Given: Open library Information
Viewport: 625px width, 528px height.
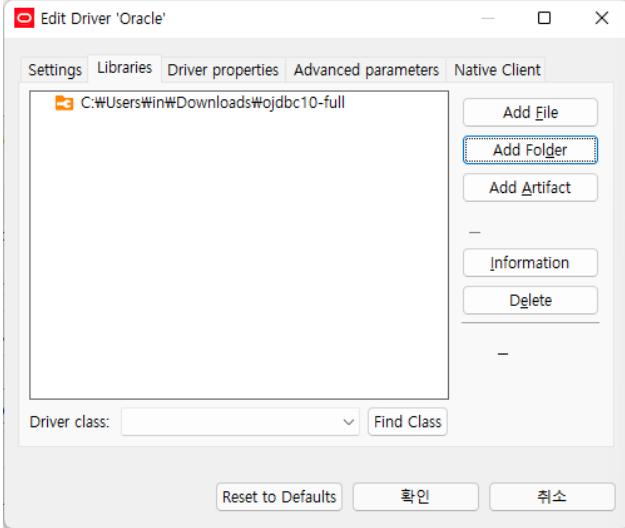Looking at the screenshot, I should click(x=530, y=263).
